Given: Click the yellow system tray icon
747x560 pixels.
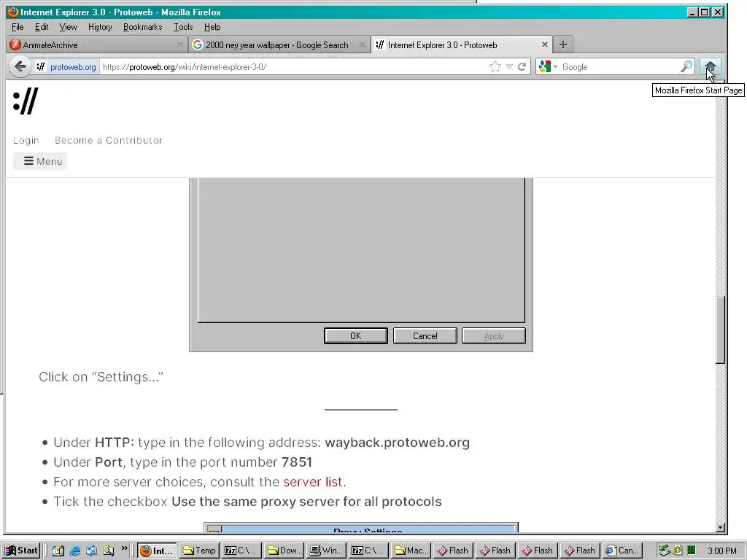Looking at the screenshot, I should pos(678,551).
